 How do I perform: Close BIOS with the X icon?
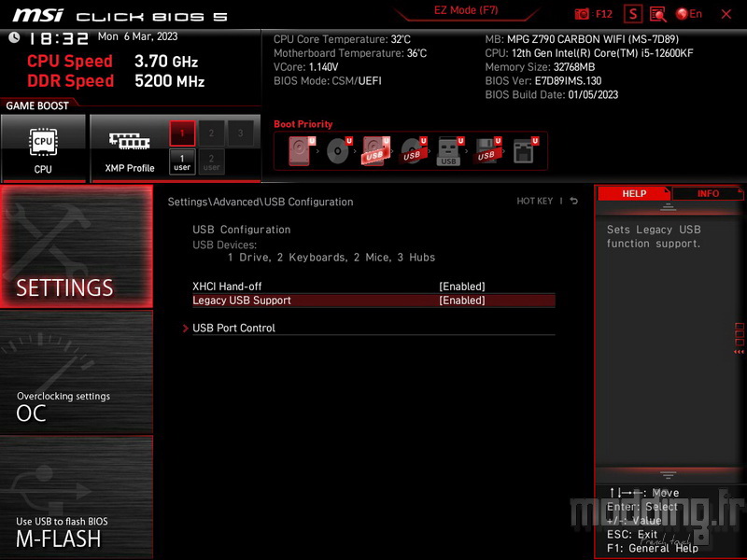coord(726,14)
